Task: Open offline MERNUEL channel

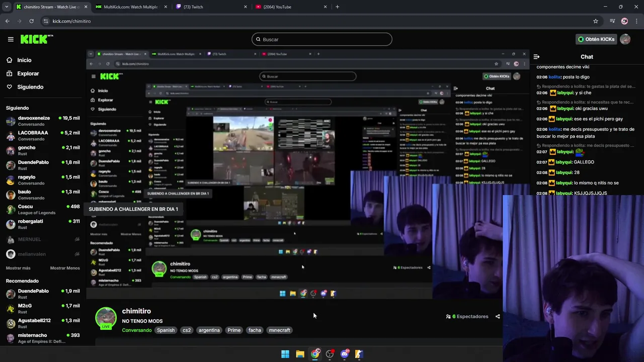Action: (x=43, y=239)
